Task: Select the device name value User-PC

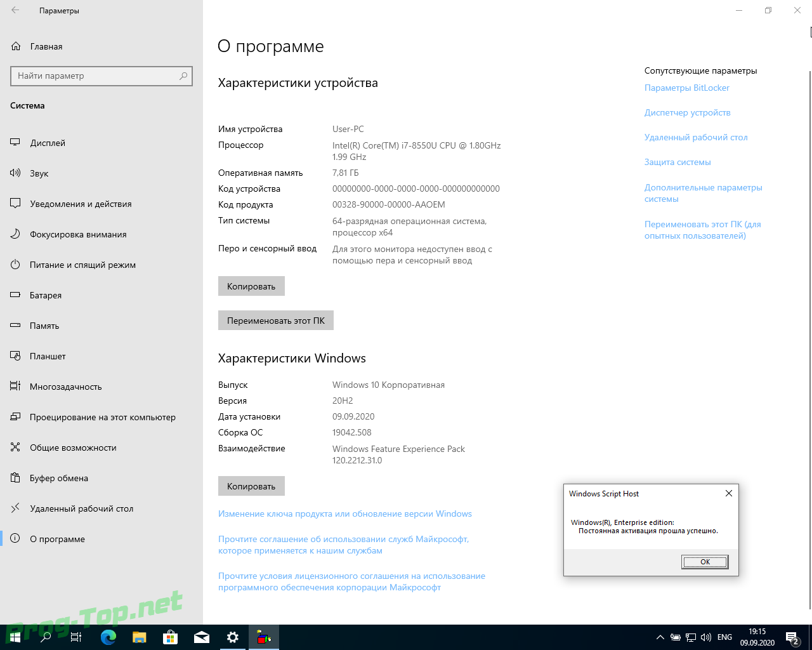Action: click(x=348, y=129)
